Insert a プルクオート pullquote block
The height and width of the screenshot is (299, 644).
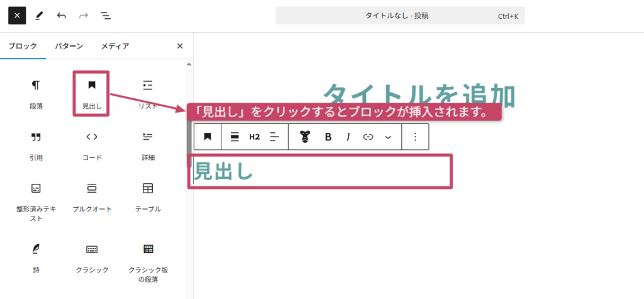92,198
